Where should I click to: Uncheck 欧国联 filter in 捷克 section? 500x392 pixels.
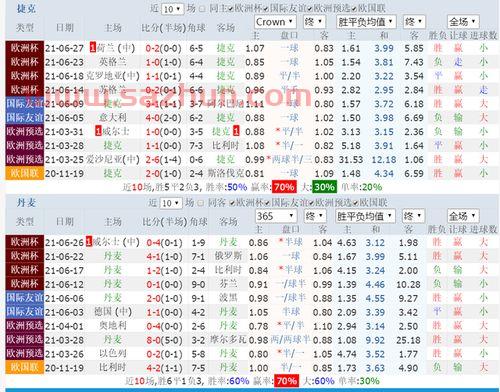coord(354,9)
